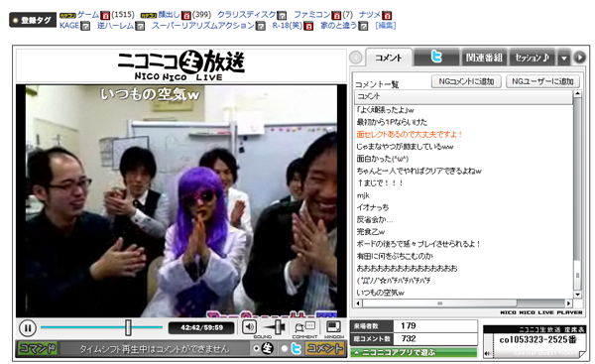Toggle comment display with COMMENT icon
The image size is (595, 364).
(304, 326)
